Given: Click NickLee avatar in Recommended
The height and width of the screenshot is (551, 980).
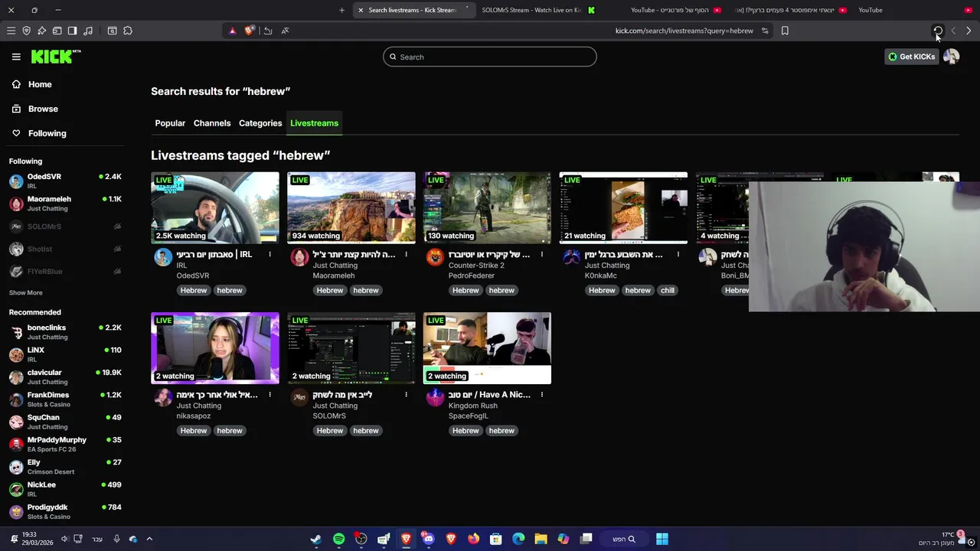Looking at the screenshot, I should click(16, 489).
